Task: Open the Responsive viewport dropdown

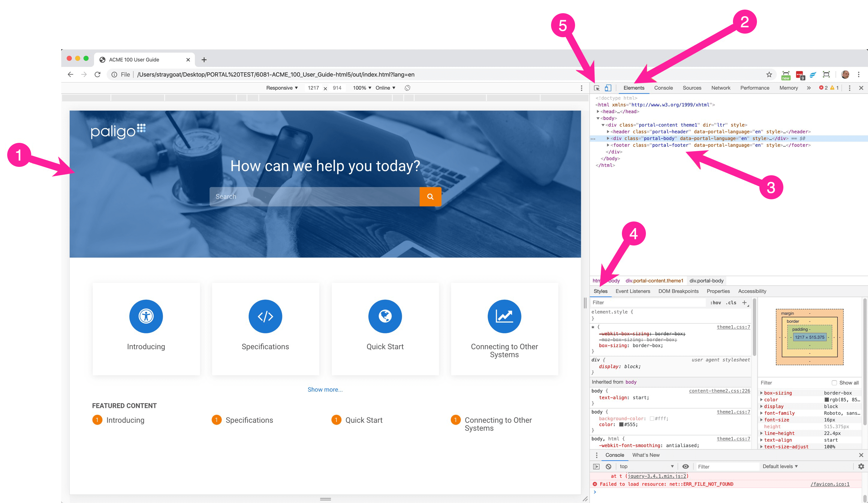Action: [282, 88]
